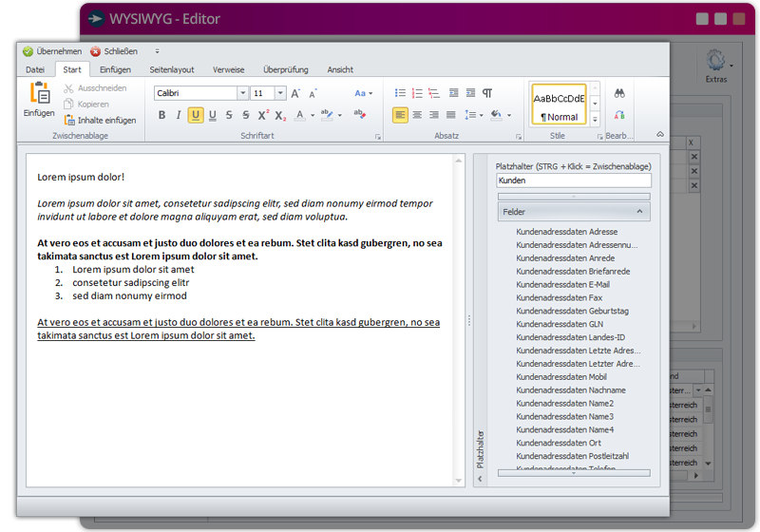Open the Aa change case dropdown
Screen dimensions: 760x532
pyautogui.click(x=364, y=93)
